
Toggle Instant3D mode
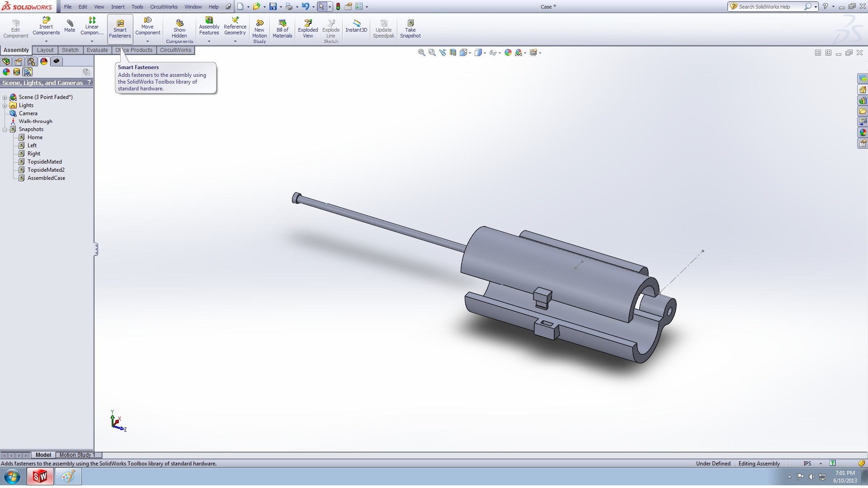[356, 26]
